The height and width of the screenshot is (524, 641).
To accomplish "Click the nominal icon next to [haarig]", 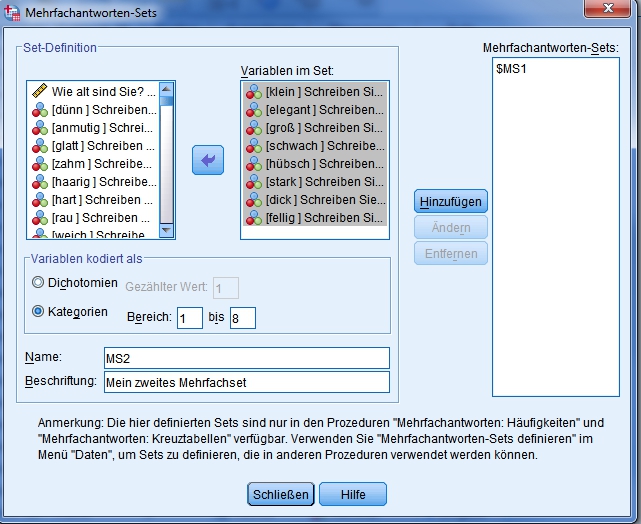I will pos(40,182).
